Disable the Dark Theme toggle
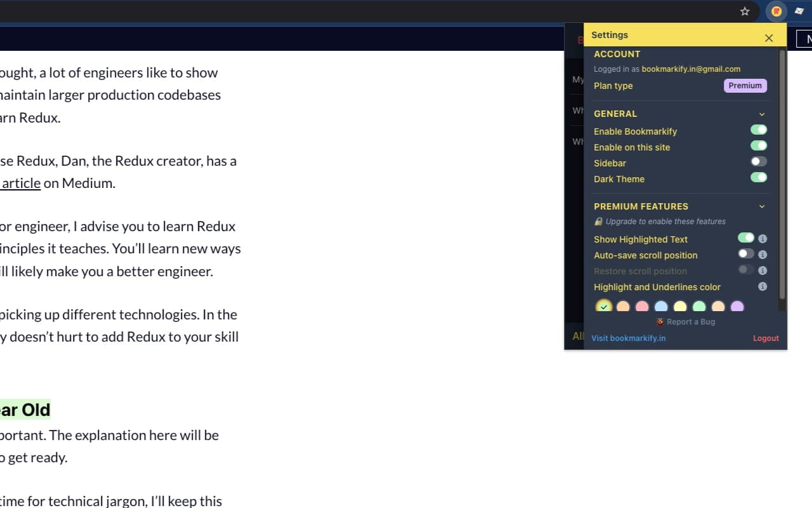 point(759,177)
